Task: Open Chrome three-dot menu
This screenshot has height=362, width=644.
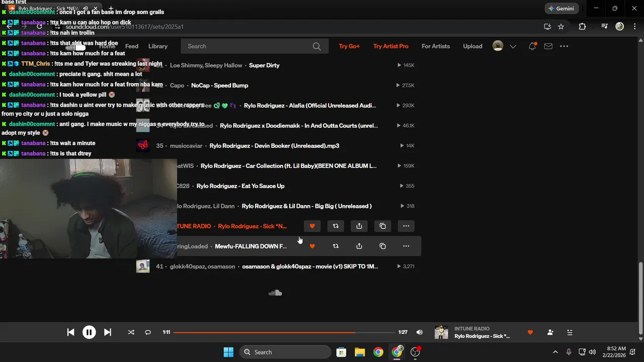Action: pos(634,27)
